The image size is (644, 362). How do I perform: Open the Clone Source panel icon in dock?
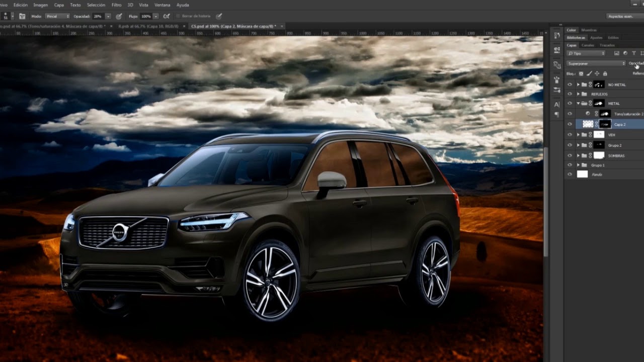(x=557, y=65)
